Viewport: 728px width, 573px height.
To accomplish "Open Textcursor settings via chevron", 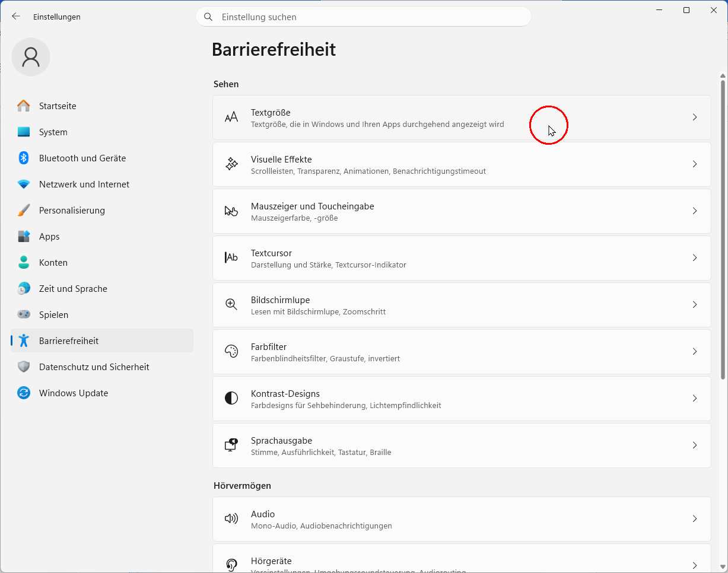I will [x=695, y=258].
